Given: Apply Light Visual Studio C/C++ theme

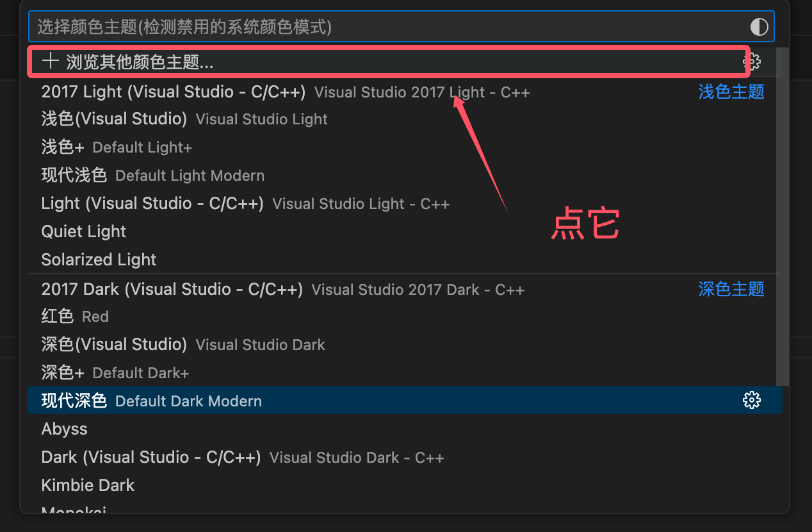Looking at the screenshot, I should (152, 204).
